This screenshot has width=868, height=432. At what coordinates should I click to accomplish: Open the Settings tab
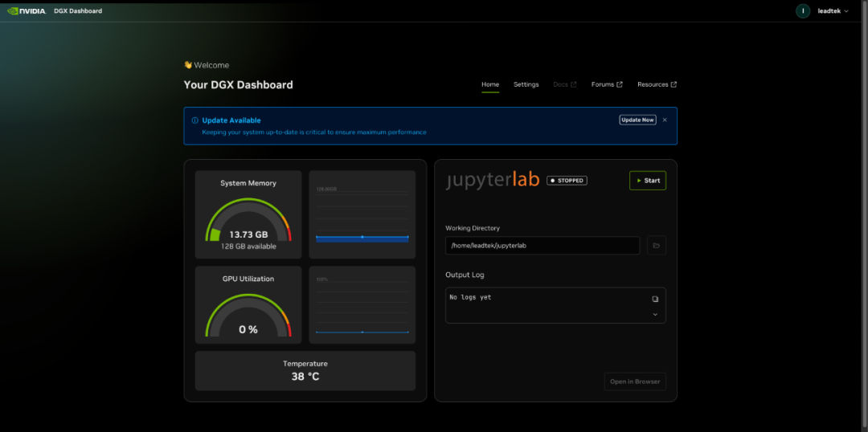tap(526, 84)
